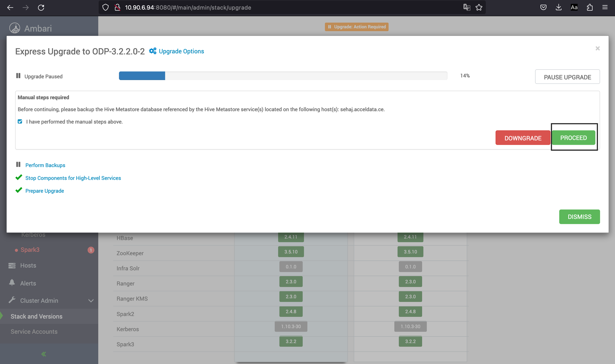The height and width of the screenshot is (364, 615).
Task: Click the 14% progress value
Action: pos(465,76)
